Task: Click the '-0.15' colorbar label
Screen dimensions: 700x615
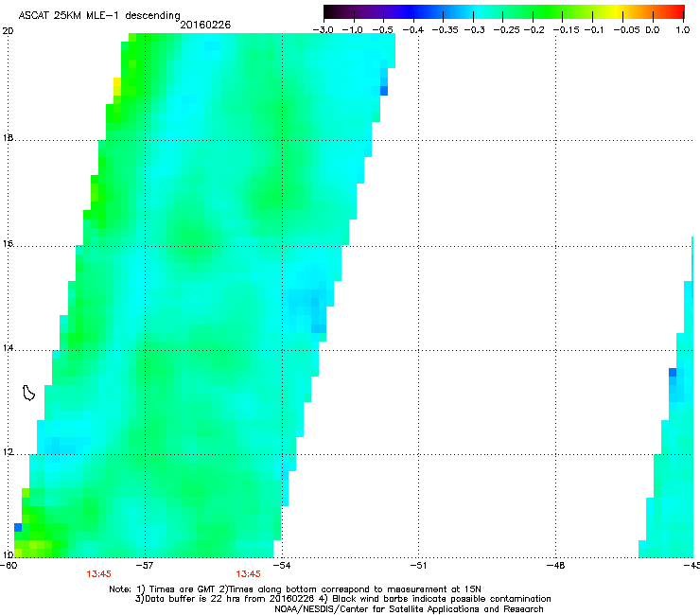Action: tap(566, 30)
